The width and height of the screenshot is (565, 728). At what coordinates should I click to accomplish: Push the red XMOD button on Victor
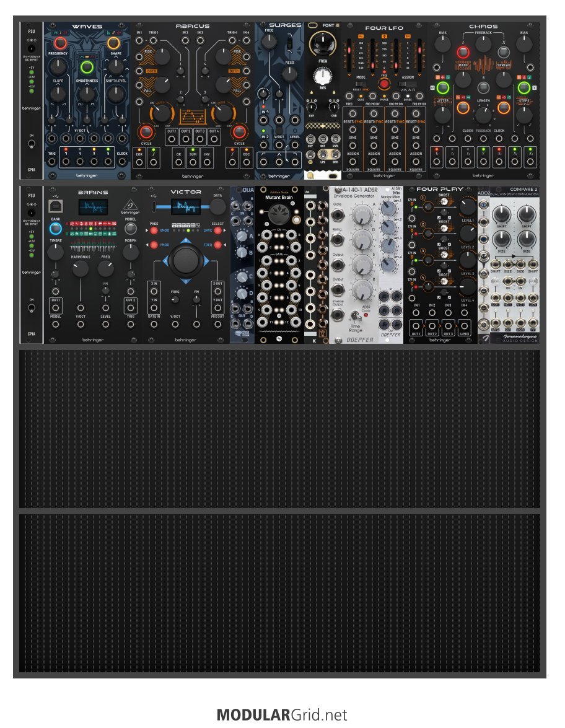point(154,230)
